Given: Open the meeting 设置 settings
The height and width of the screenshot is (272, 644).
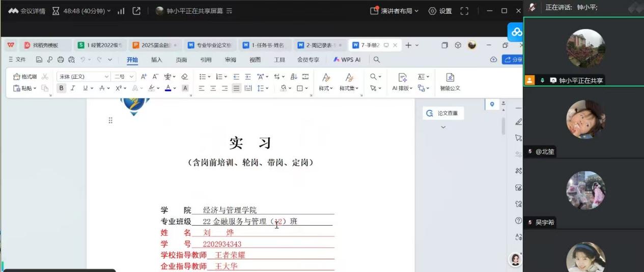Looking at the screenshot, I should tap(440, 11).
